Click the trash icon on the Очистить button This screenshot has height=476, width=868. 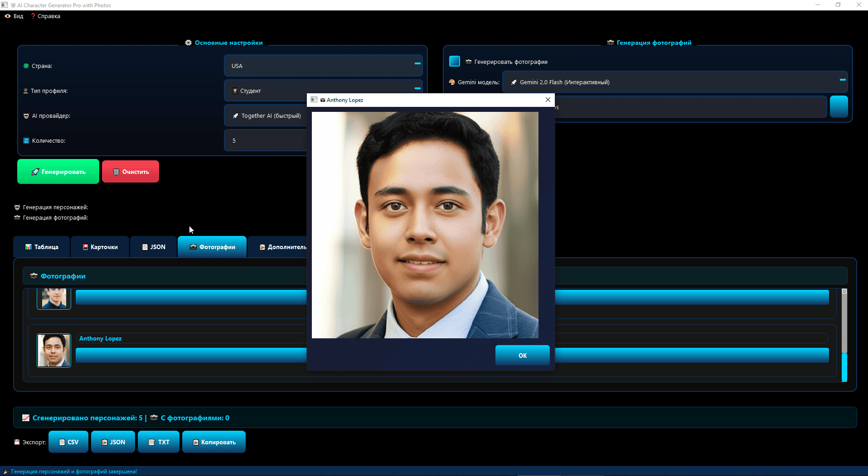coord(116,172)
